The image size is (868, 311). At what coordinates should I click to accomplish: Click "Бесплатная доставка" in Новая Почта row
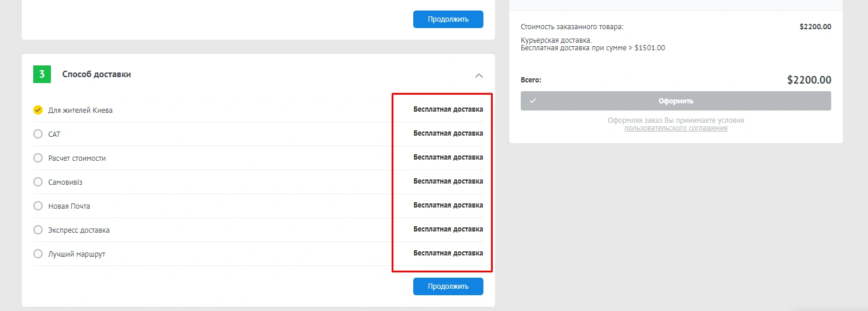[x=448, y=205]
